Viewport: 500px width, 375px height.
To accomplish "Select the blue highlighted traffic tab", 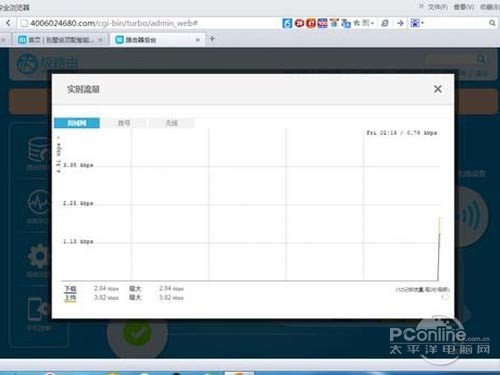I will coord(77,123).
